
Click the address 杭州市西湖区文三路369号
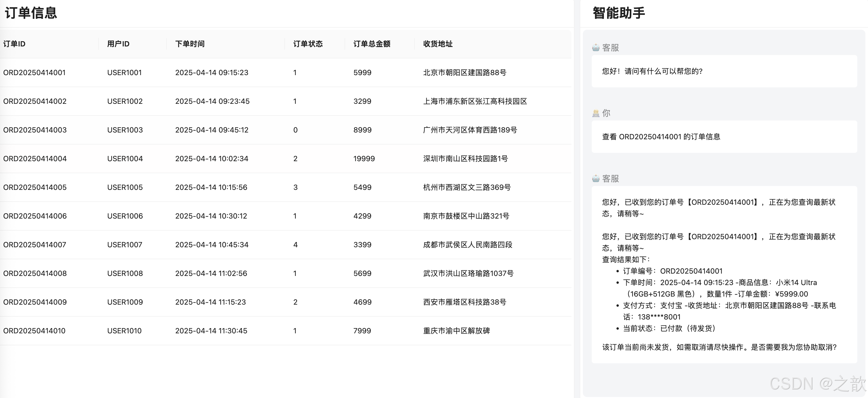[467, 187]
